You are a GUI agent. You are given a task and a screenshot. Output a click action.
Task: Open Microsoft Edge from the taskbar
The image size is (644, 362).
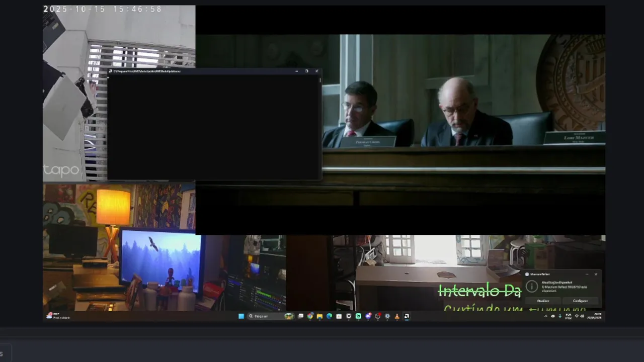(329, 316)
